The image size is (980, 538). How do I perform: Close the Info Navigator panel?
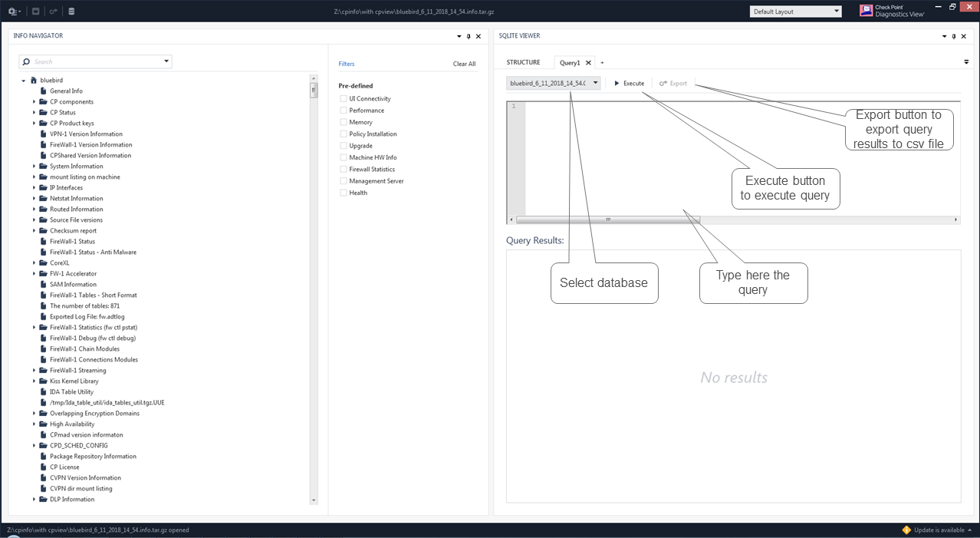478,36
